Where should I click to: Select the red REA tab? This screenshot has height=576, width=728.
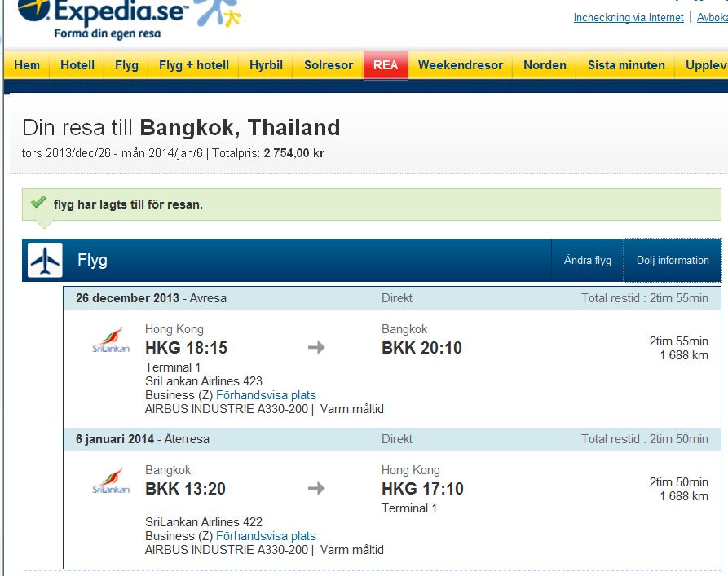point(386,65)
